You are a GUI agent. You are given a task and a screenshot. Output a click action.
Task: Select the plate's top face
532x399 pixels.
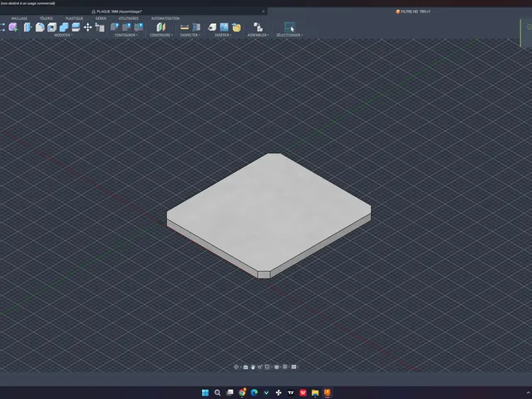pos(268,212)
